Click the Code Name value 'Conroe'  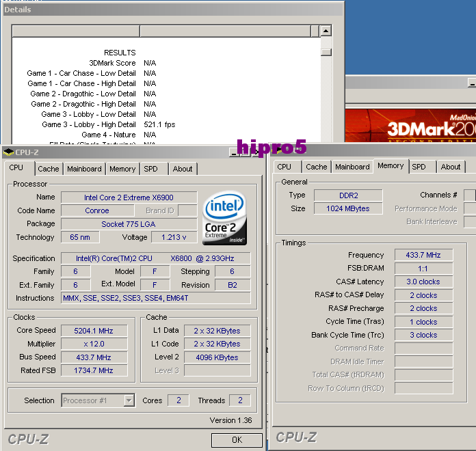click(97, 210)
